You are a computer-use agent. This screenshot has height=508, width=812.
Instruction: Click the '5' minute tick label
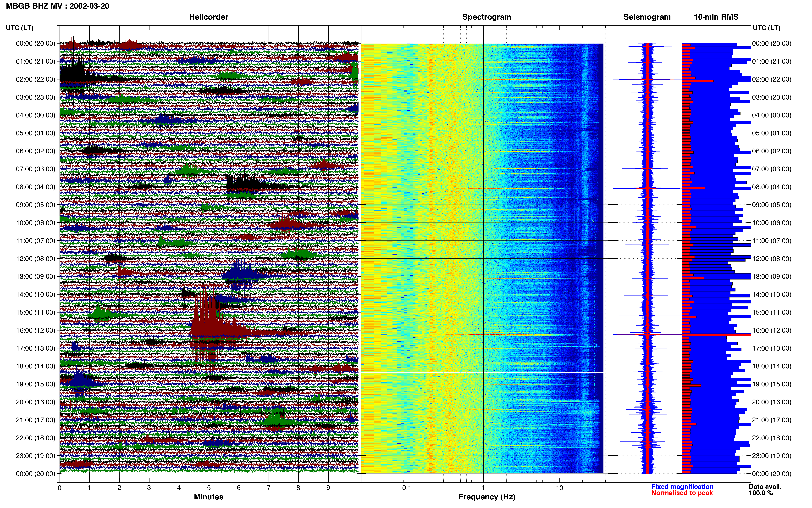point(209,488)
